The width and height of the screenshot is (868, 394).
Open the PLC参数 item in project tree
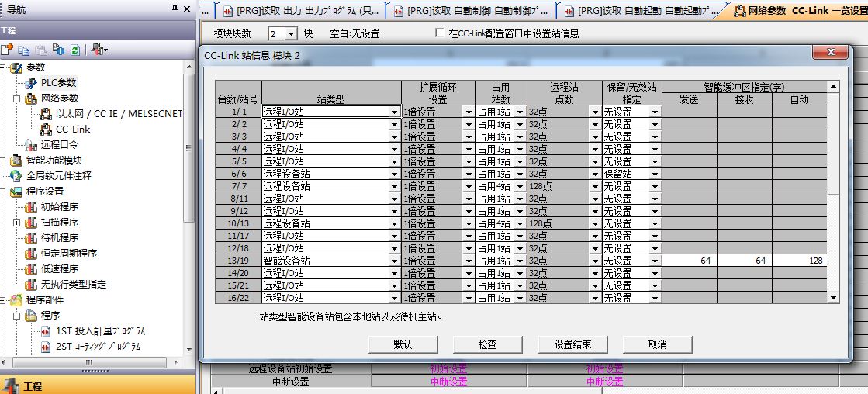point(58,83)
